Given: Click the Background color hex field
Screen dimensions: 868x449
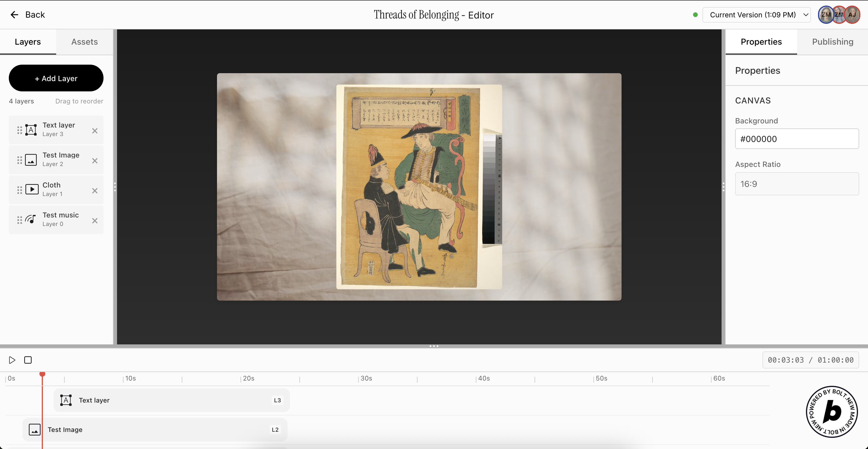Looking at the screenshot, I should click(797, 139).
